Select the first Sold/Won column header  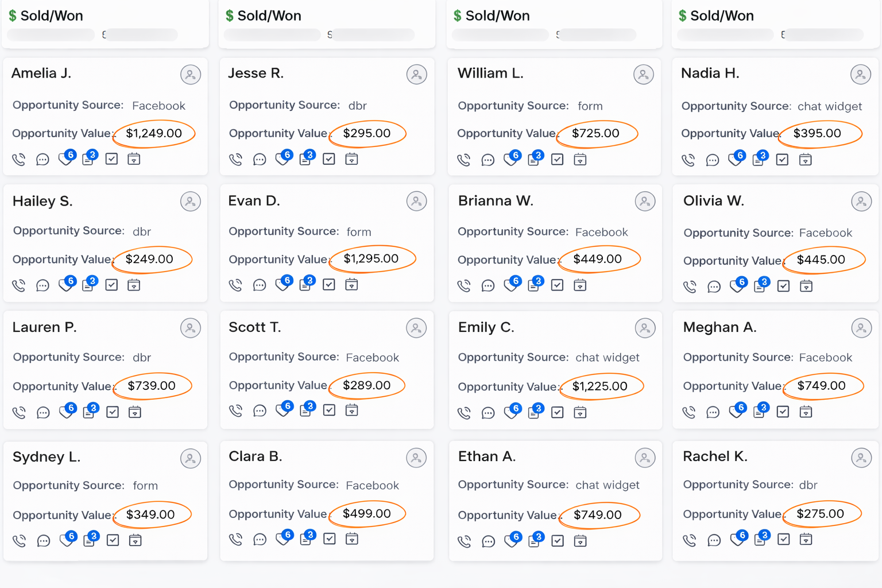pos(52,16)
